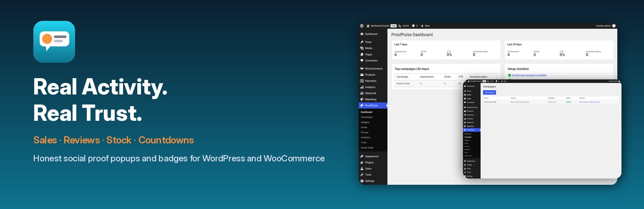Open Widgets submenu item in Dashboard window
This screenshot has height=209, width=644.
tap(365, 122)
